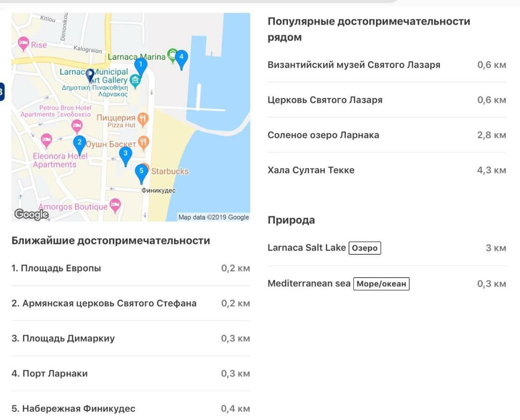The height and width of the screenshot is (420, 520).
Task: Click the dark blue property pin on map
Action: click(90, 75)
